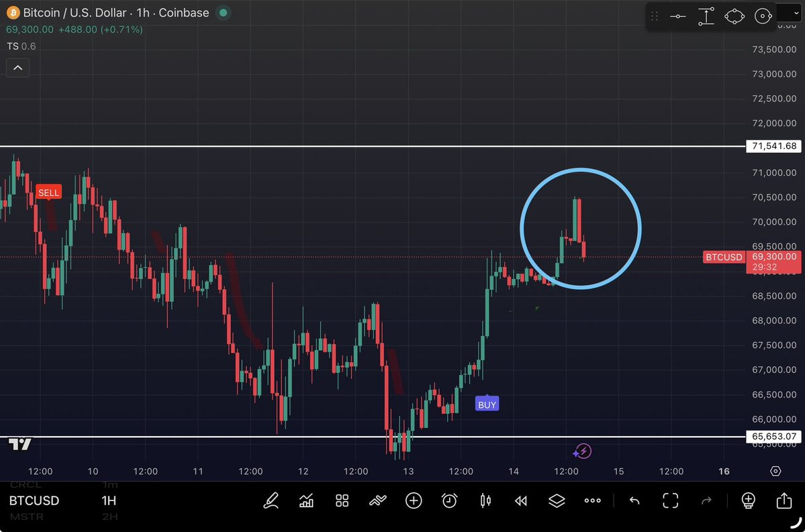This screenshot has width=805, height=532.
Task: Click date 16 on the time axis
Action: [724, 471]
